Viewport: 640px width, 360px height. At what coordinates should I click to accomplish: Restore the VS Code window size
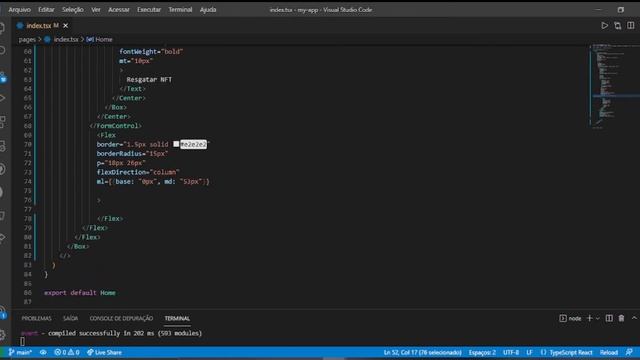tap(620, 9)
